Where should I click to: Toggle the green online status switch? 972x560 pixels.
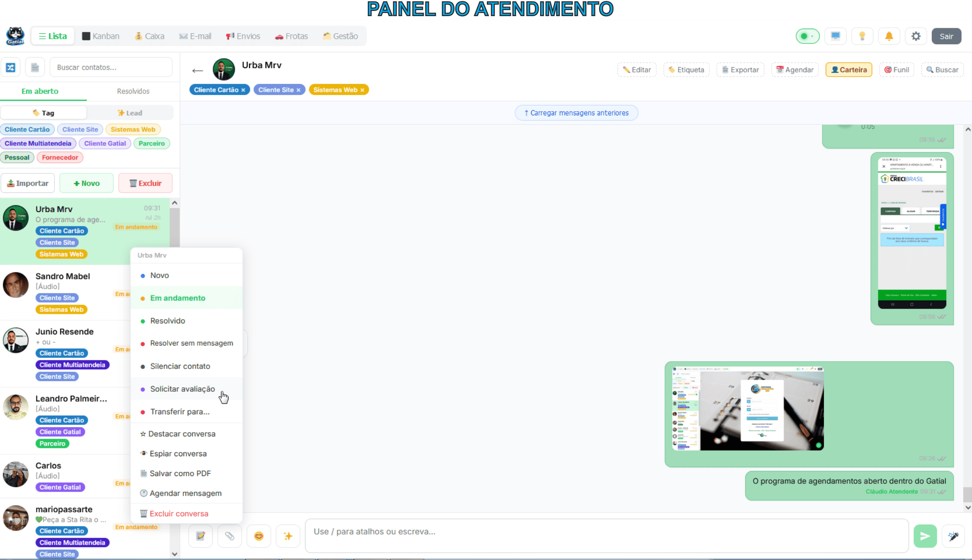coord(807,36)
